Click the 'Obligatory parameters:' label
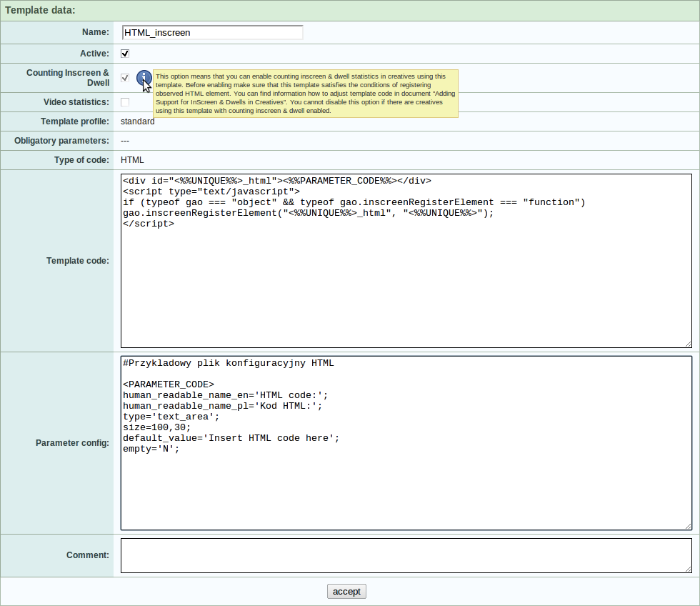This screenshot has height=606, width=700. [x=61, y=141]
